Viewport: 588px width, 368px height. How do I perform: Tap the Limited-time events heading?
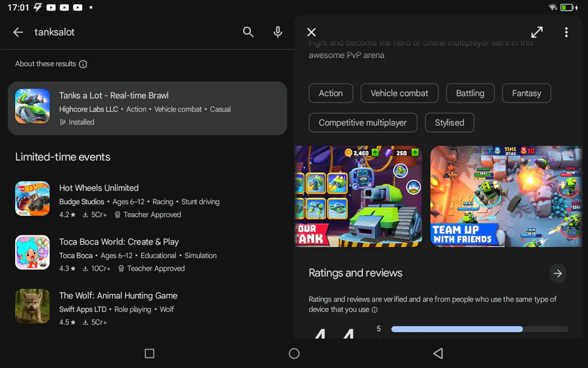point(63,157)
